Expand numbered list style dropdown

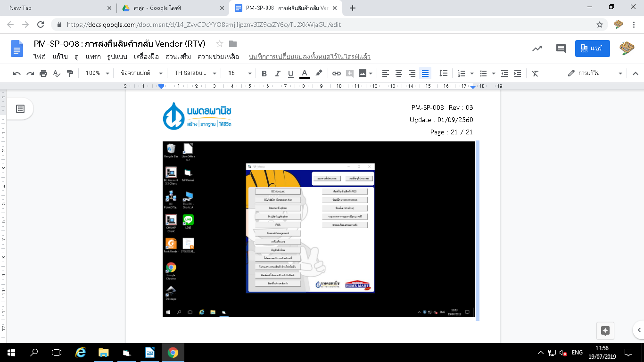tap(472, 74)
